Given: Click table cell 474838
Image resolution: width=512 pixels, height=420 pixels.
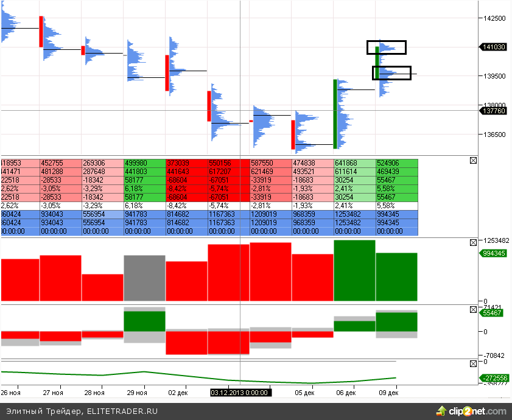Looking at the screenshot, I should 313,163.
